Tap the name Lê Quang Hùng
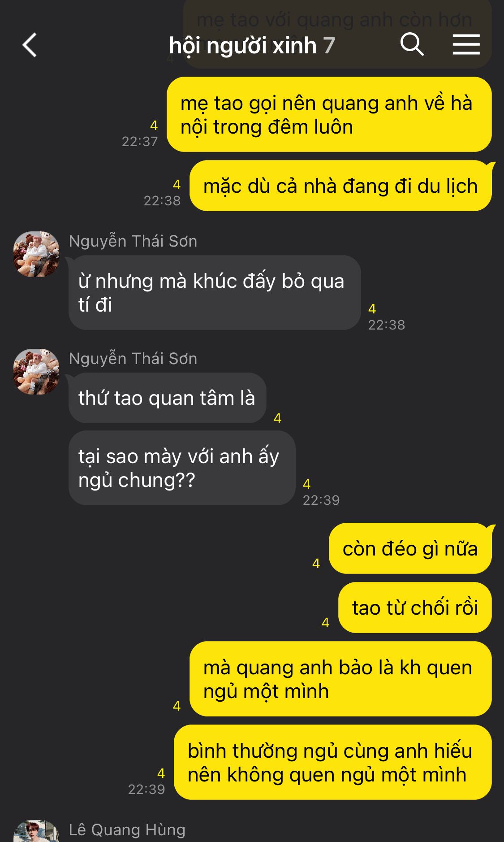The image size is (504, 842). pos(127,829)
